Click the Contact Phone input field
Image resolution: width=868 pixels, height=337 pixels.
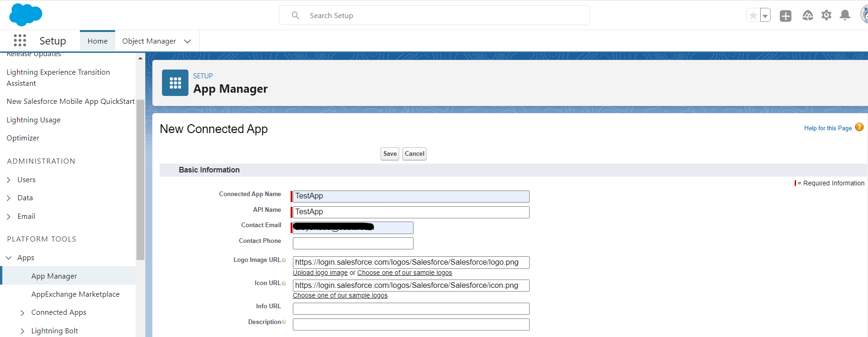pyautogui.click(x=353, y=243)
